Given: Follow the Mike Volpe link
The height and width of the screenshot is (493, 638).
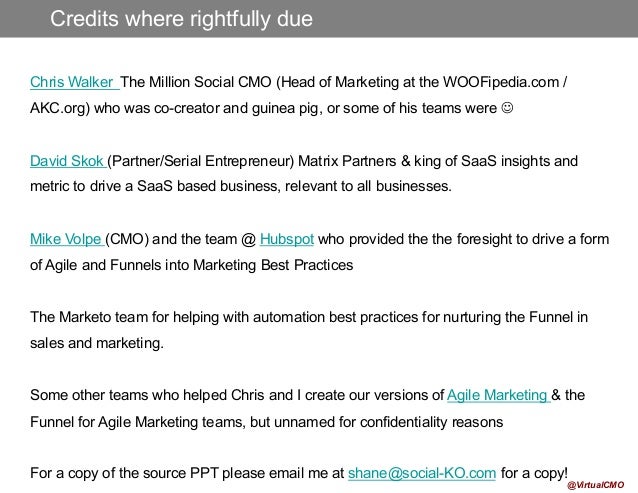Looking at the screenshot, I should [66, 238].
